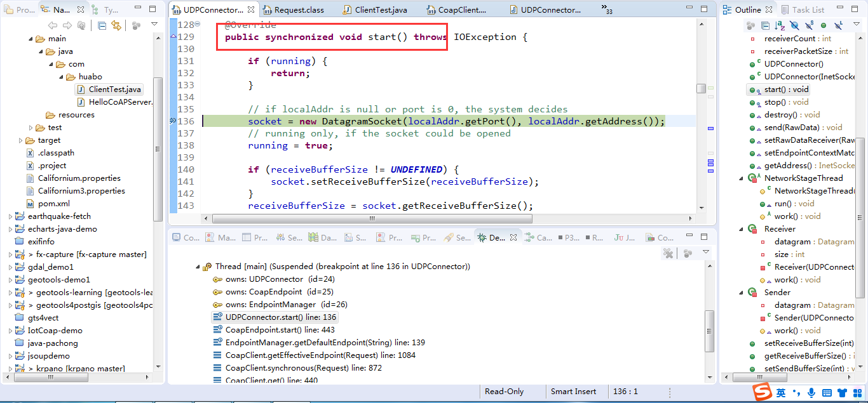The width and height of the screenshot is (868, 403).
Task: Select stop() : void in Outline
Action: [x=779, y=102]
